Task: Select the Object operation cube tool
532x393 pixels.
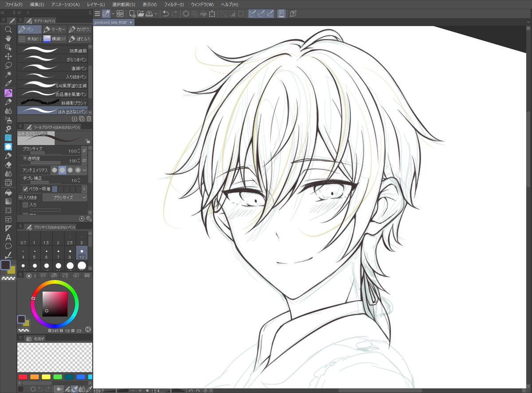Action: (x=8, y=47)
